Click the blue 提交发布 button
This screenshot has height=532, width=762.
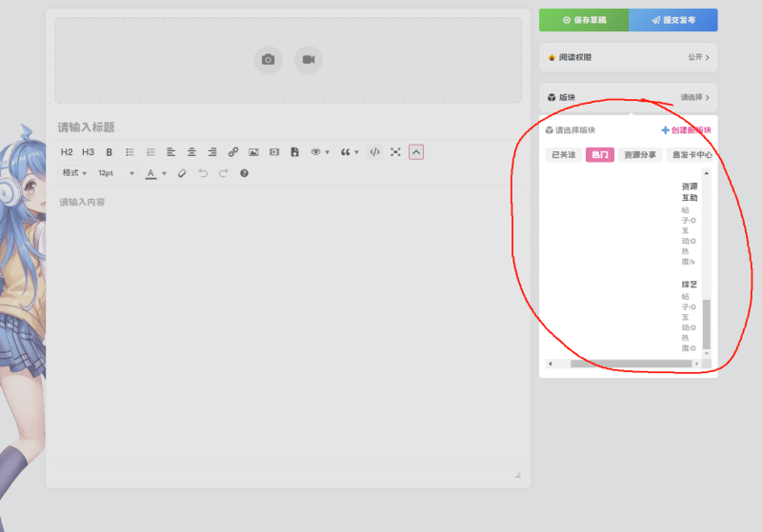(673, 20)
